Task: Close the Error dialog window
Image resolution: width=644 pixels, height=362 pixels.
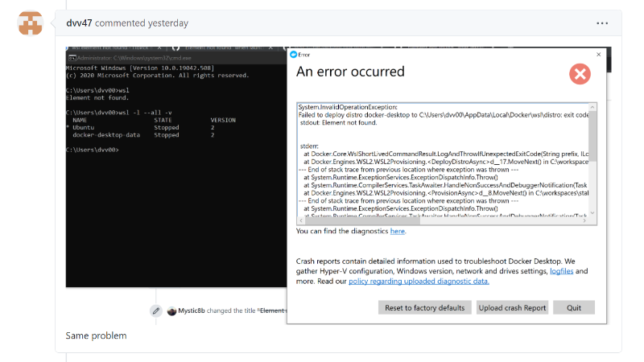Action: 598,54
